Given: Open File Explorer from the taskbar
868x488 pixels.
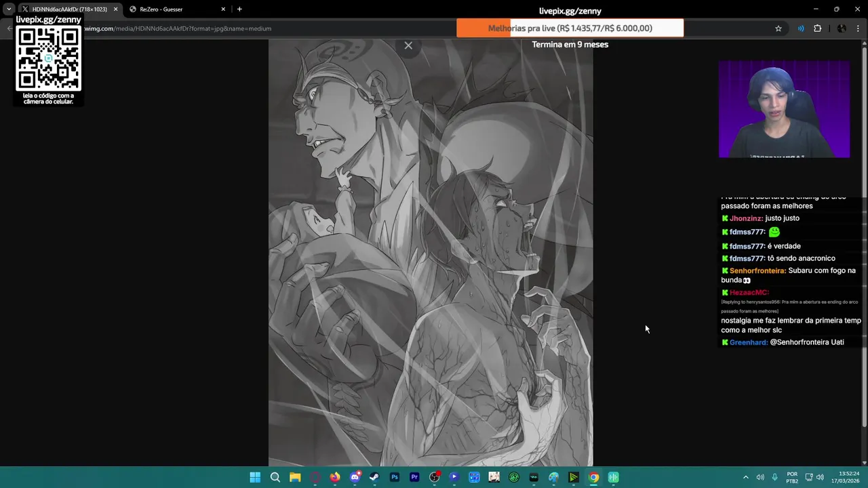Looking at the screenshot, I should click(295, 477).
